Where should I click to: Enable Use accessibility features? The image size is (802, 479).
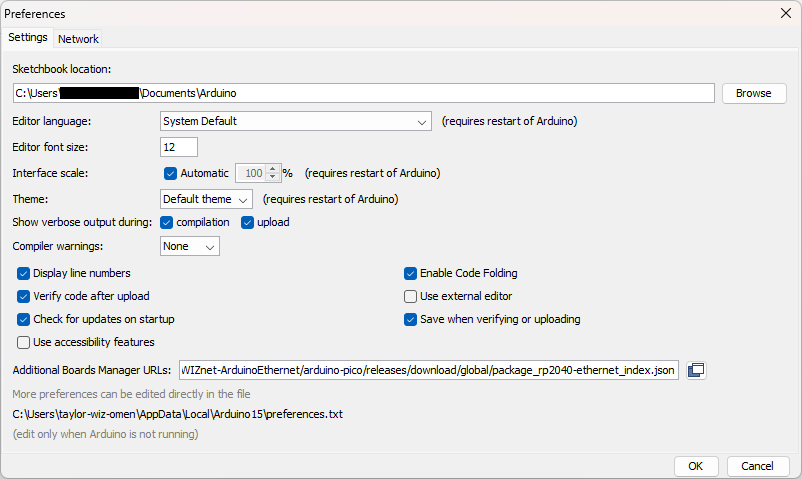pyautogui.click(x=24, y=342)
